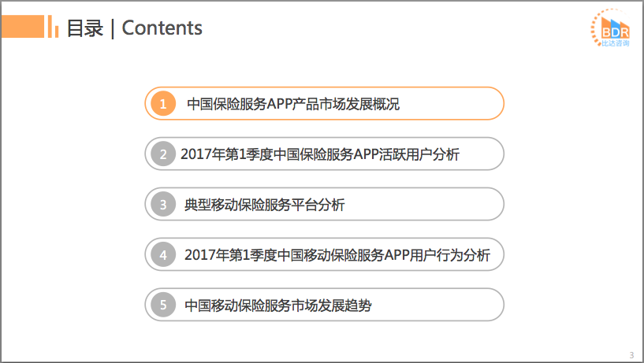644x363 pixels.
Task: Select the gray number 5 circle
Action: coord(162,306)
